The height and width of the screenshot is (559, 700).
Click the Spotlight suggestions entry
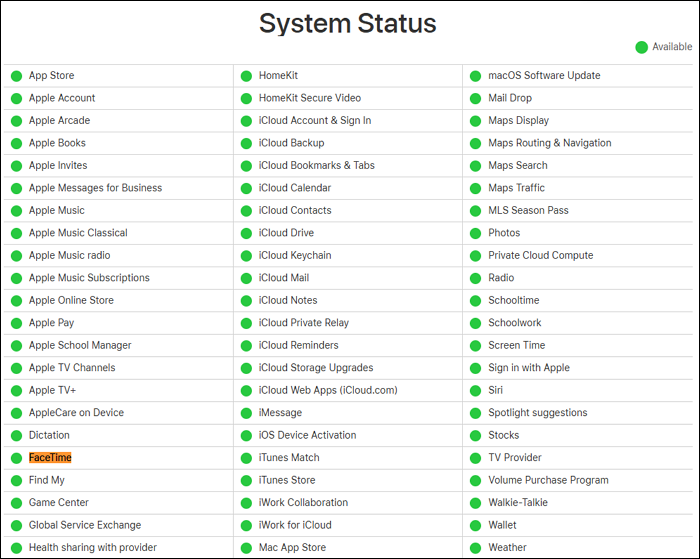pos(538,413)
